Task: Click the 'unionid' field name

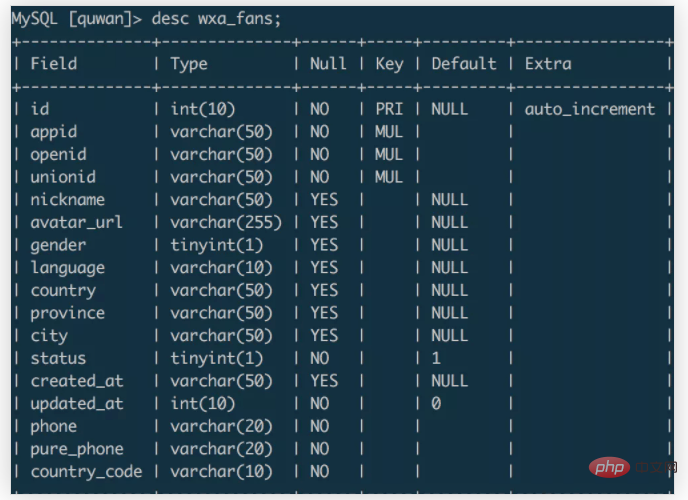Action: click(x=63, y=177)
